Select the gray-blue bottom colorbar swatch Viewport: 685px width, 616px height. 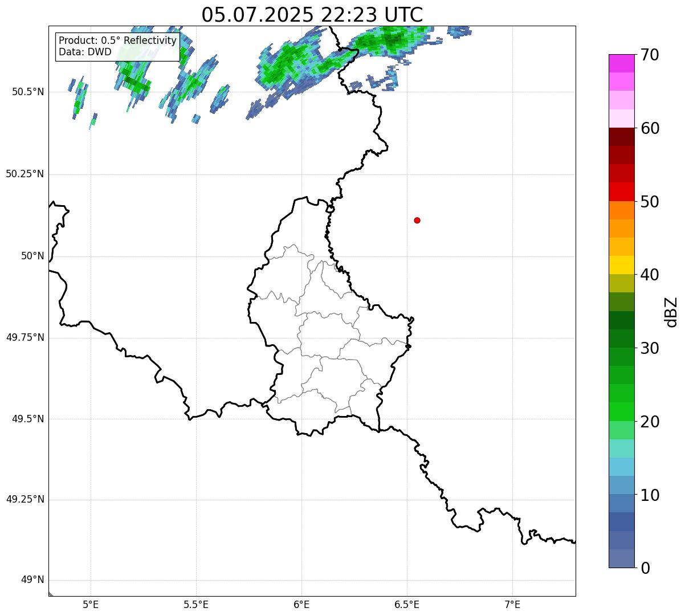tap(622, 558)
